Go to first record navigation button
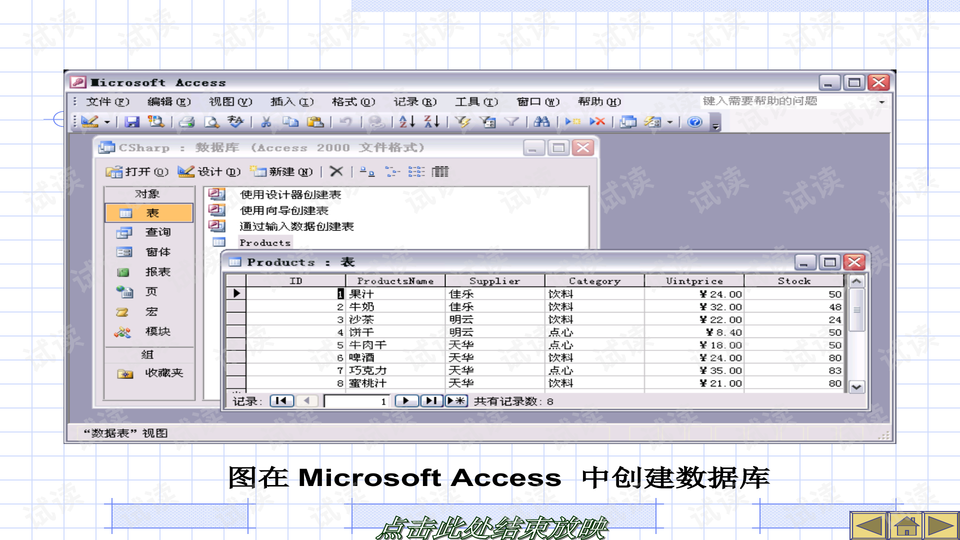This screenshot has height=540, width=960. point(281,401)
